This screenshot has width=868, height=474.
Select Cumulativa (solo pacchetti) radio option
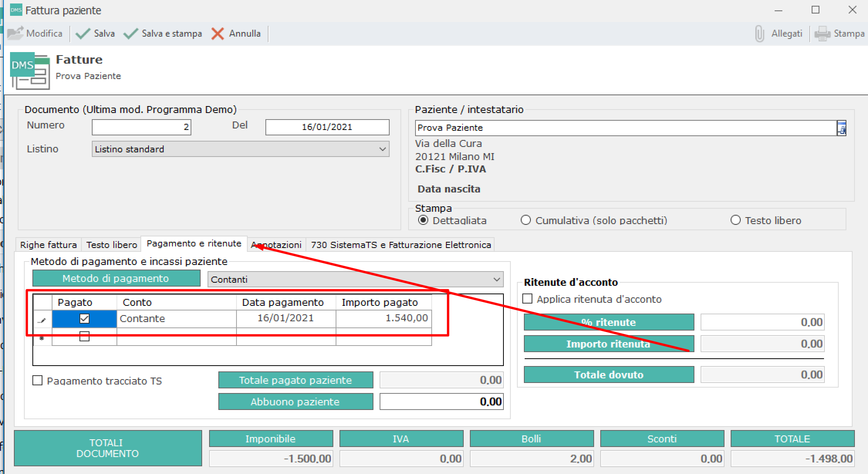(x=525, y=220)
